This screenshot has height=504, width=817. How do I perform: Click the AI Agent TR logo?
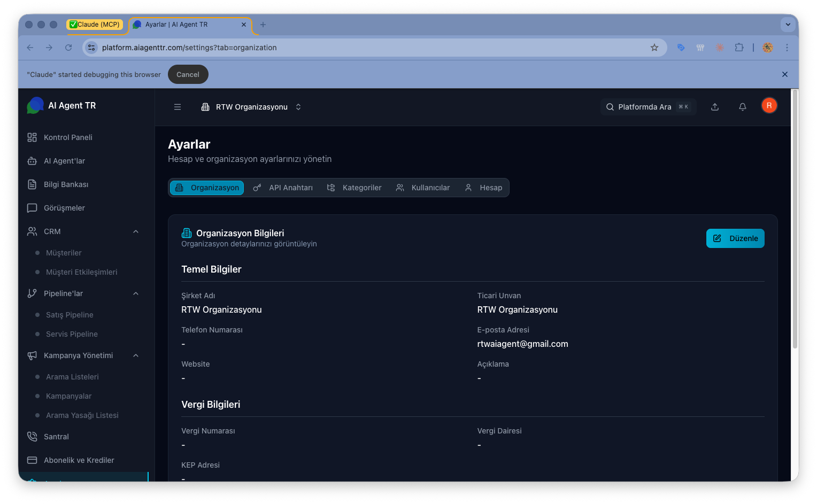click(x=35, y=105)
